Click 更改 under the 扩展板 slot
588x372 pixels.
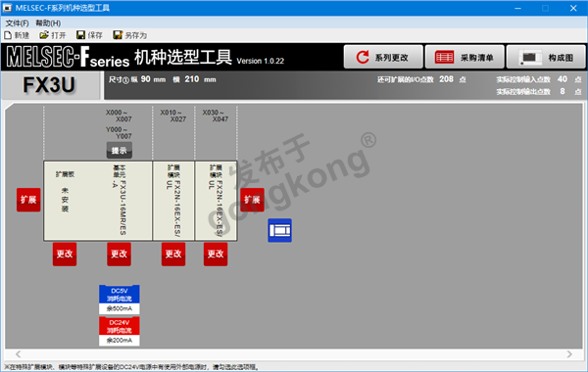coord(65,254)
